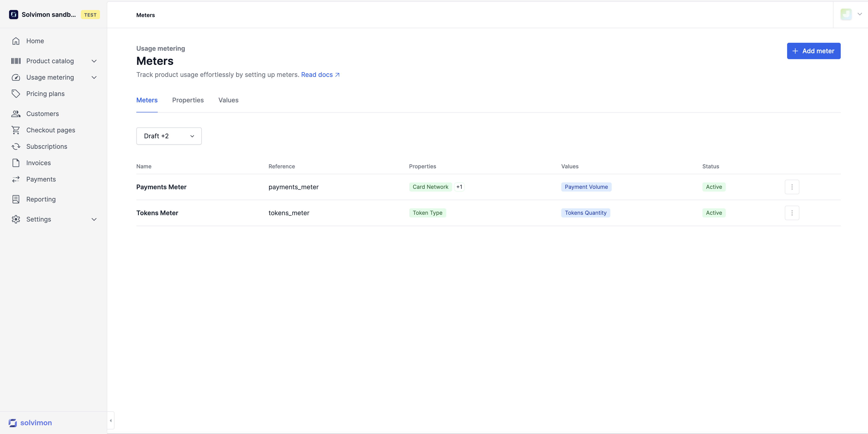Viewport: 868px width, 434px height.
Task: Click the Add meter button
Action: pos(813,51)
